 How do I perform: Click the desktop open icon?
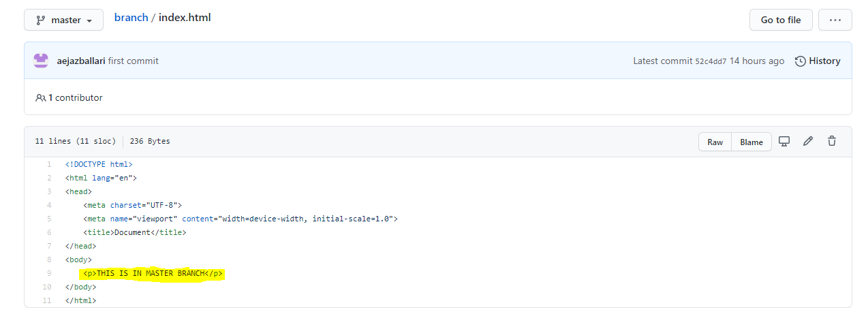click(784, 141)
